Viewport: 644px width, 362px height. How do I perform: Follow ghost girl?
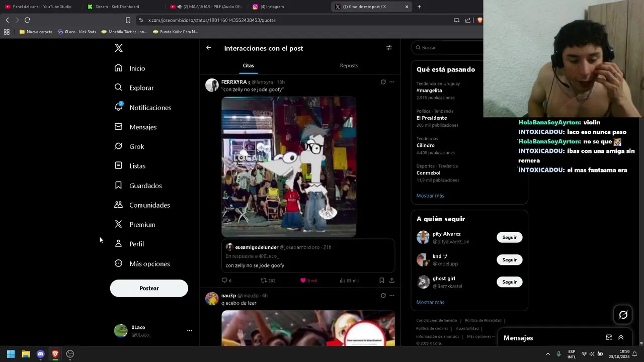pyautogui.click(x=510, y=282)
